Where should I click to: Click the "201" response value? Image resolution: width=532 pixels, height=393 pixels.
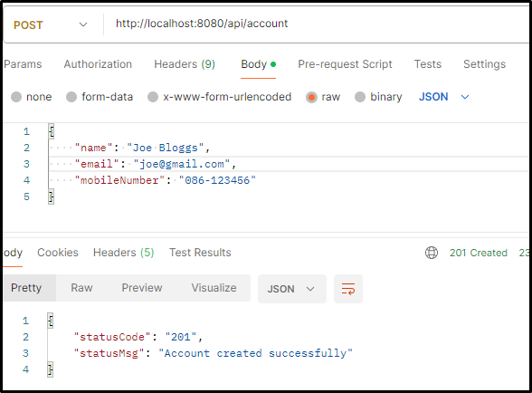181,337
